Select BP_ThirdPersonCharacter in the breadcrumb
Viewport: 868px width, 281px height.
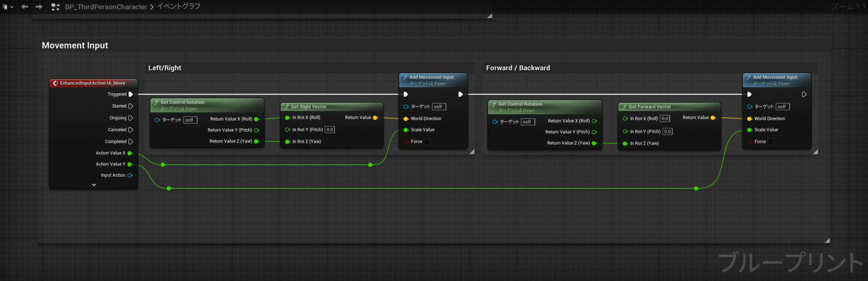pos(106,7)
